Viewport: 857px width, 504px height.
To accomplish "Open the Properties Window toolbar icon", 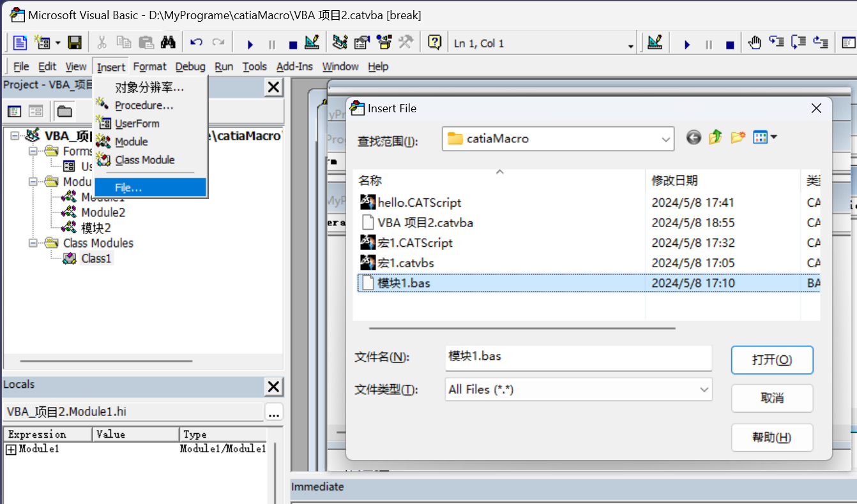I will (362, 43).
